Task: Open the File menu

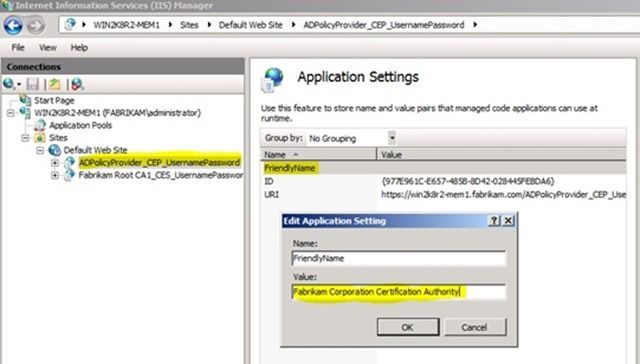Action: (18, 47)
